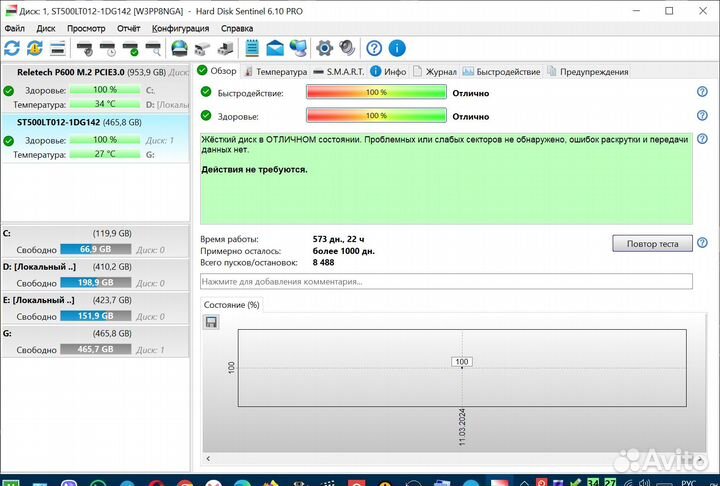Click the green check icon beside Быстродействие
Viewport: 720px width, 486px height.
tap(206, 92)
